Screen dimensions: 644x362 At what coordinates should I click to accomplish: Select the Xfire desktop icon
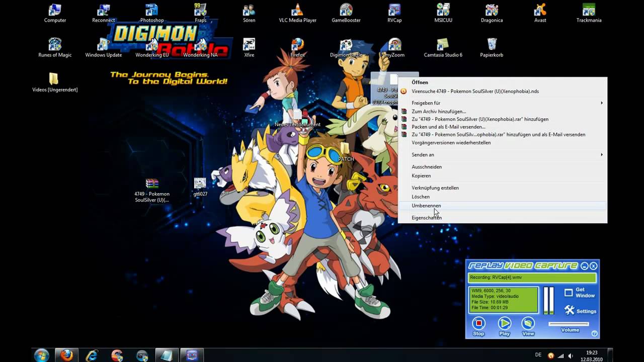pos(249,48)
